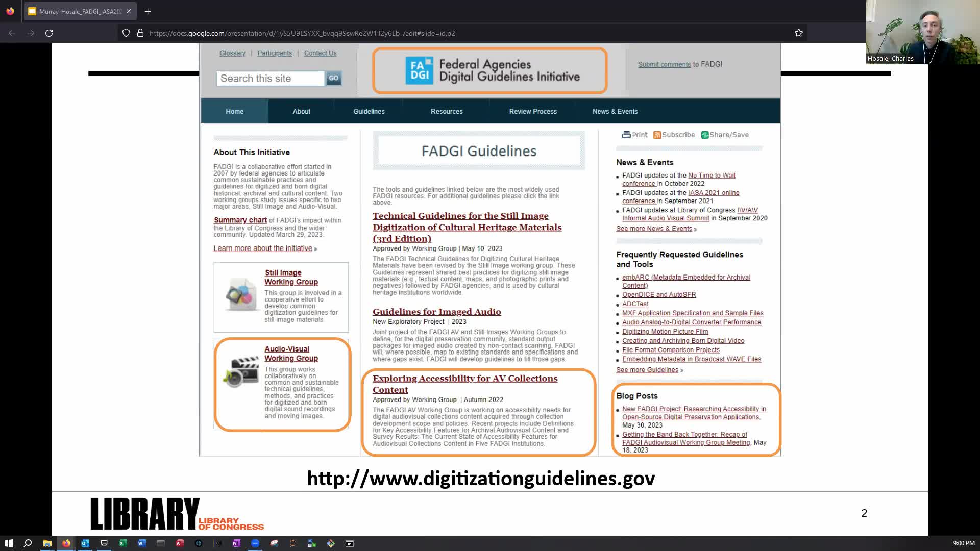Open File Explorer from the taskbar

pyautogui.click(x=47, y=543)
